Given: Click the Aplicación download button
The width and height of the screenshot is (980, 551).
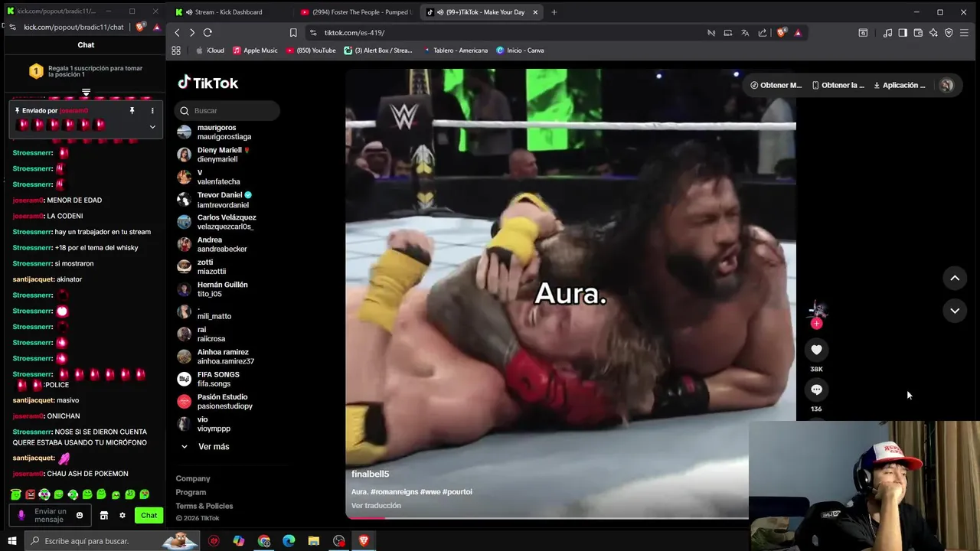Looking at the screenshot, I should [900, 85].
